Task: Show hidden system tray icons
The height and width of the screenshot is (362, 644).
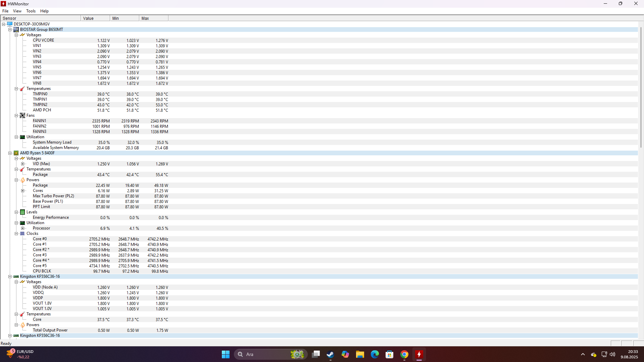Action: pyautogui.click(x=583, y=354)
